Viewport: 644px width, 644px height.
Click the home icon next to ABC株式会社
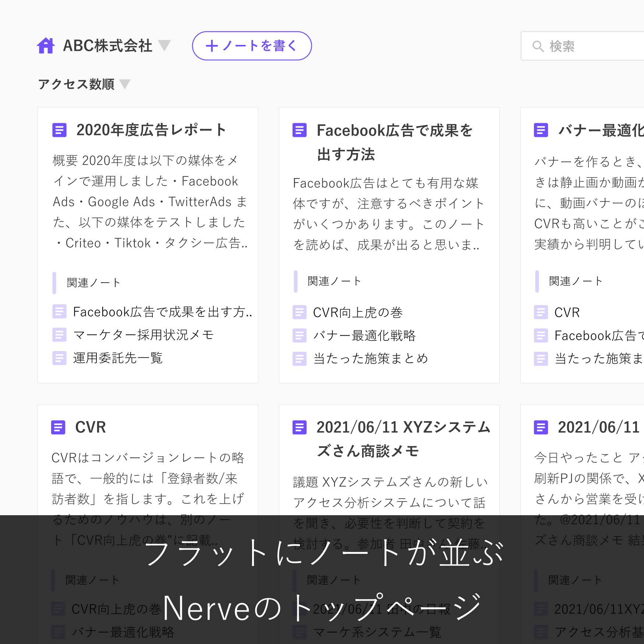pyautogui.click(x=45, y=46)
